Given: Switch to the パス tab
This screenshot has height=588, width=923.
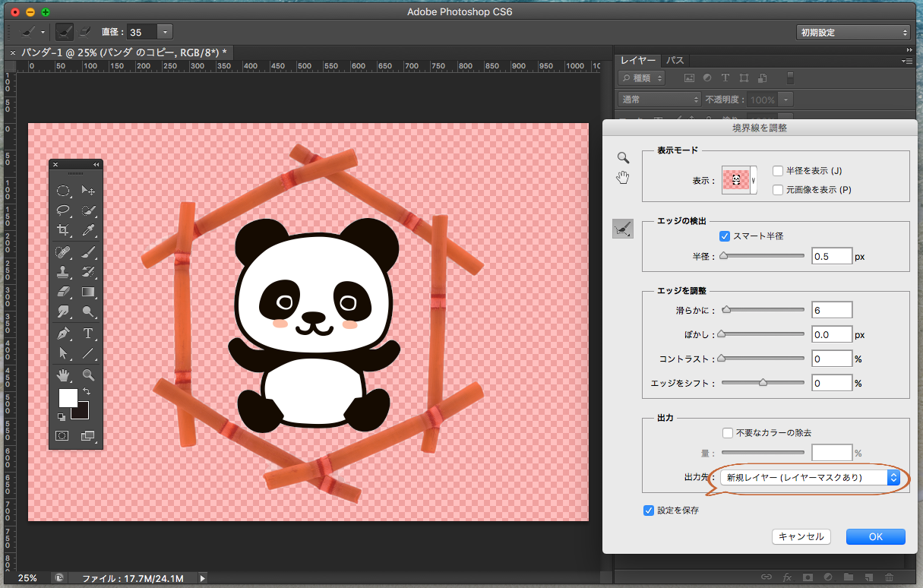Looking at the screenshot, I should tap(675, 60).
